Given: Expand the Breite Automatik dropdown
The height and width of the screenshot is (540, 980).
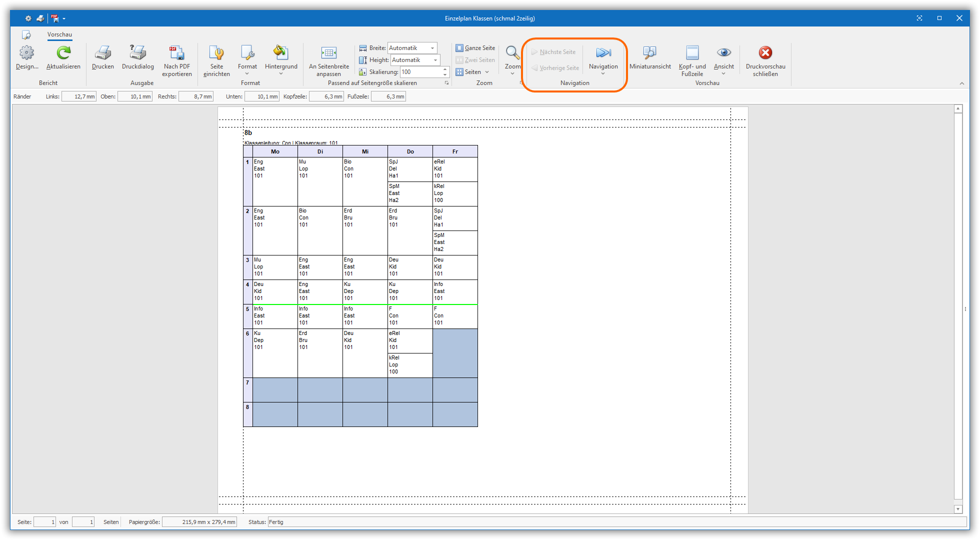Looking at the screenshot, I should point(432,48).
